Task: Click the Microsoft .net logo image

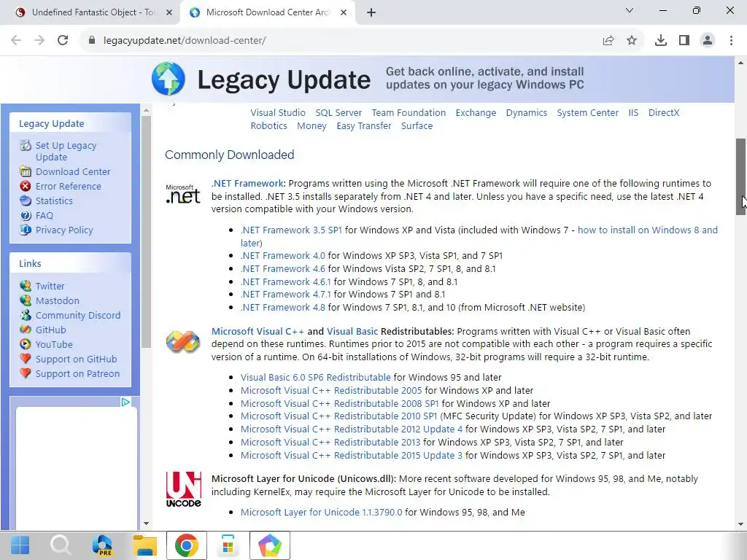Action: tap(183, 194)
